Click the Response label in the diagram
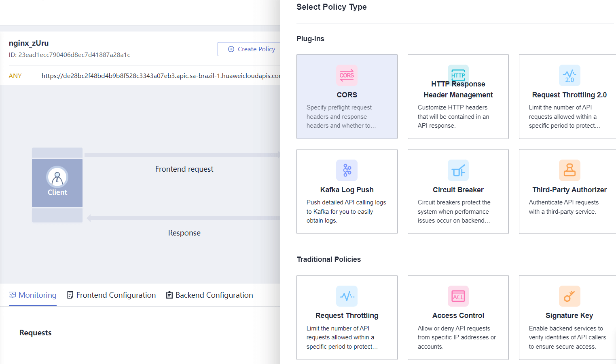 point(184,233)
